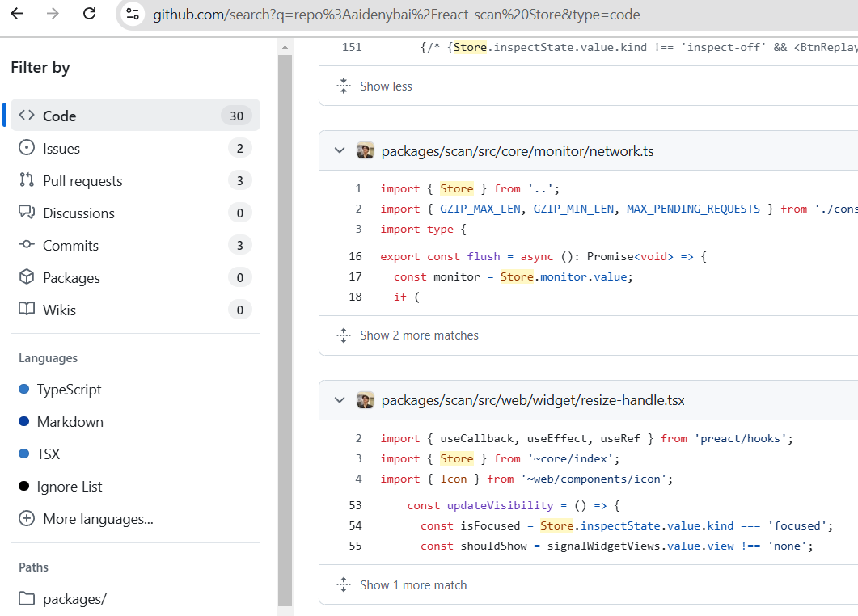This screenshot has height=616, width=858.
Task: Switch to the Ignore List language filter
Action: tap(69, 486)
